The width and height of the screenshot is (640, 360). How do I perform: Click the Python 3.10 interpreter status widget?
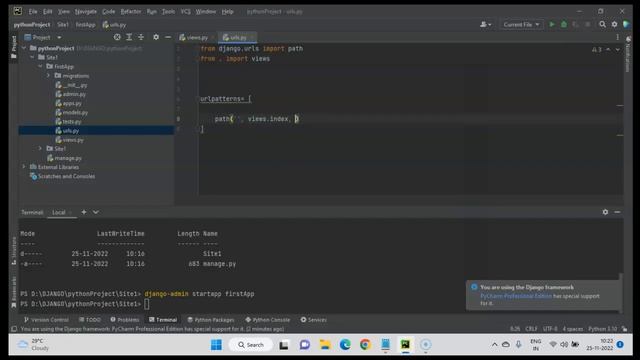pos(602,329)
